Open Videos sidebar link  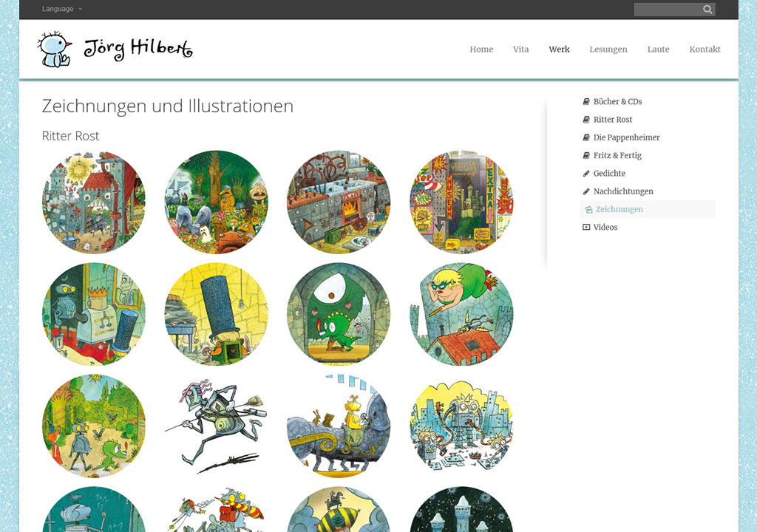click(x=605, y=227)
